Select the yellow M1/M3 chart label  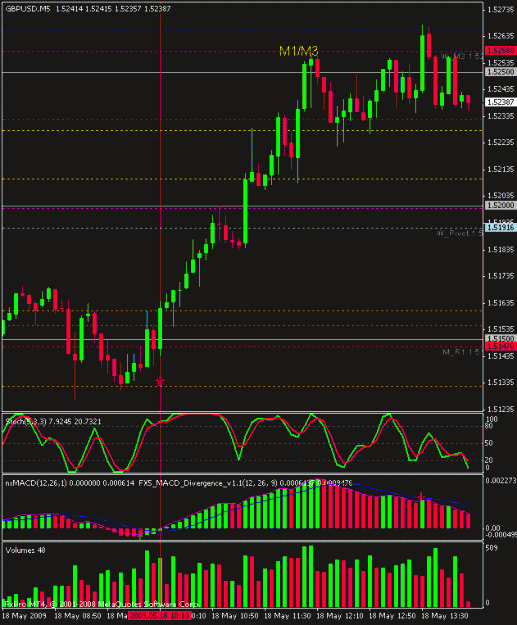(x=299, y=51)
